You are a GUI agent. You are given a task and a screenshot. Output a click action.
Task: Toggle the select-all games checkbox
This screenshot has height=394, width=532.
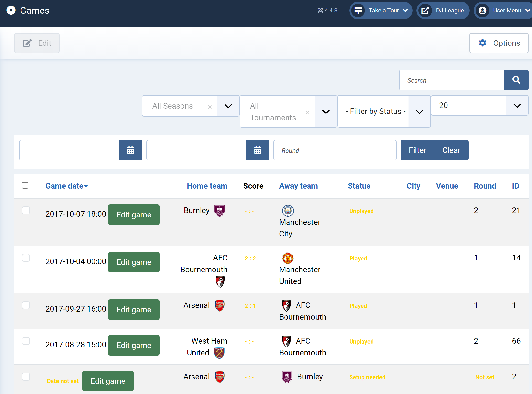tap(25, 185)
